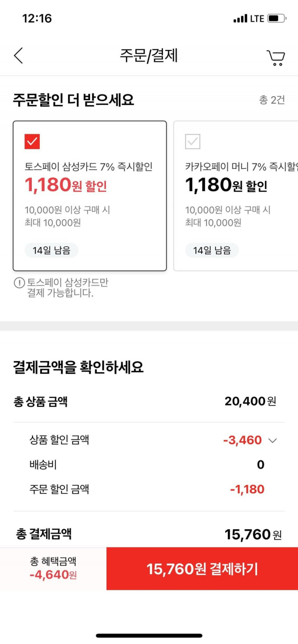Expand the 상품 할인 금액 chevron
The height and width of the screenshot is (644, 298).
tap(273, 441)
